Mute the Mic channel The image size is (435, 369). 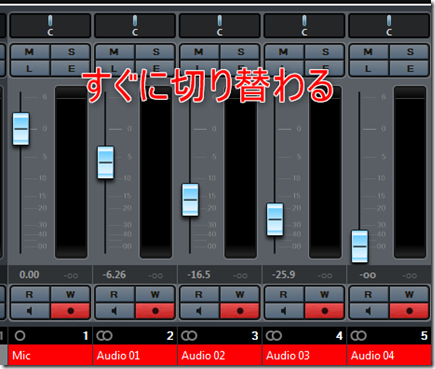30,52
